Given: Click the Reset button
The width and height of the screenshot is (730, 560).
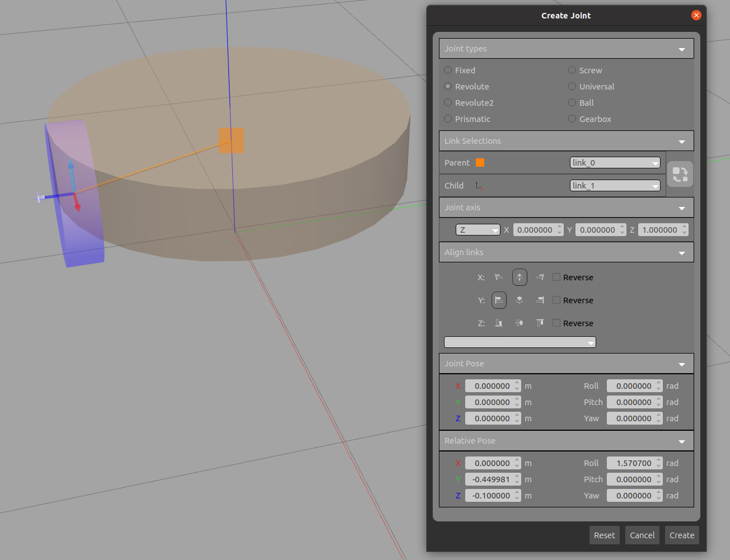Looking at the screenshot, I should (604, 535).
